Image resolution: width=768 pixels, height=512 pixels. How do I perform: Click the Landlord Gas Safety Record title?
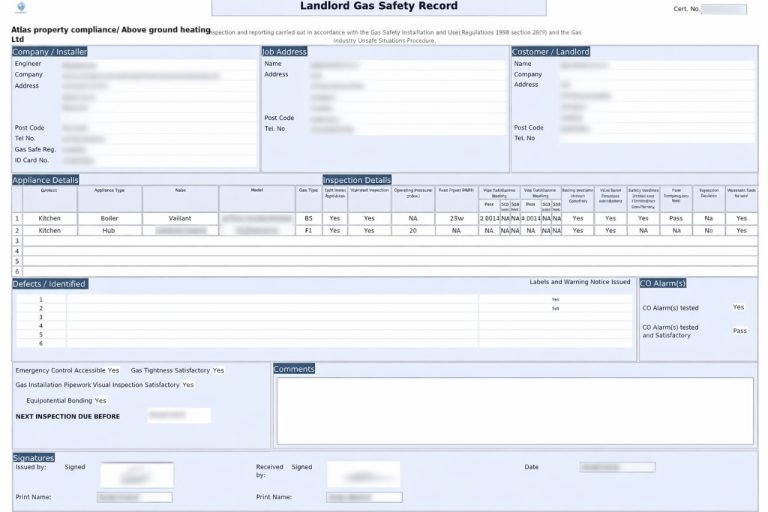(379, 7)
